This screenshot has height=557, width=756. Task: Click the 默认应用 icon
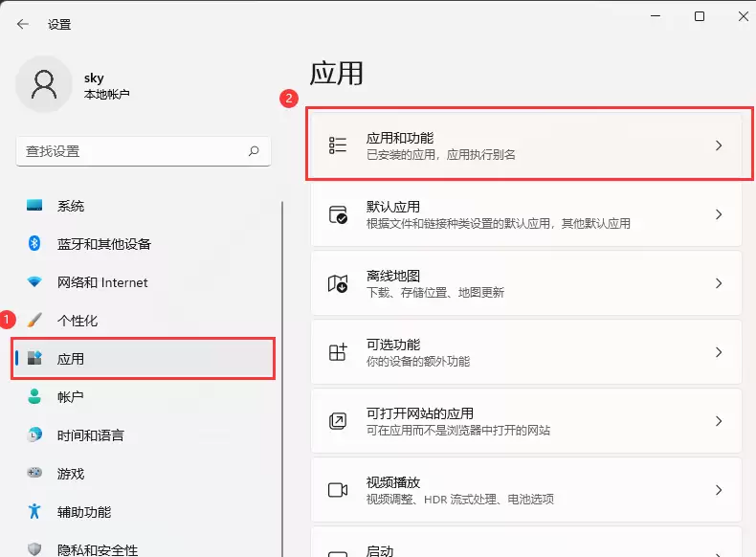coord(338,214)
